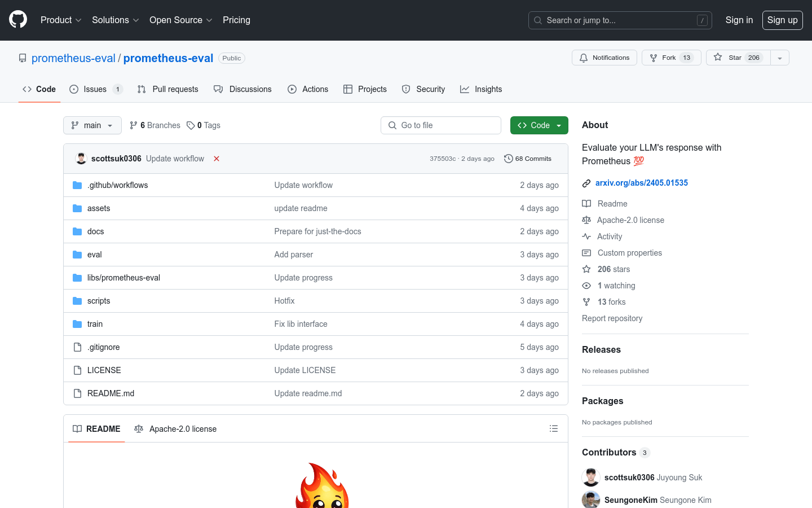Click the Readme book icon in About
This screenshot has width=812, height=508.
(x=586, y=204)
